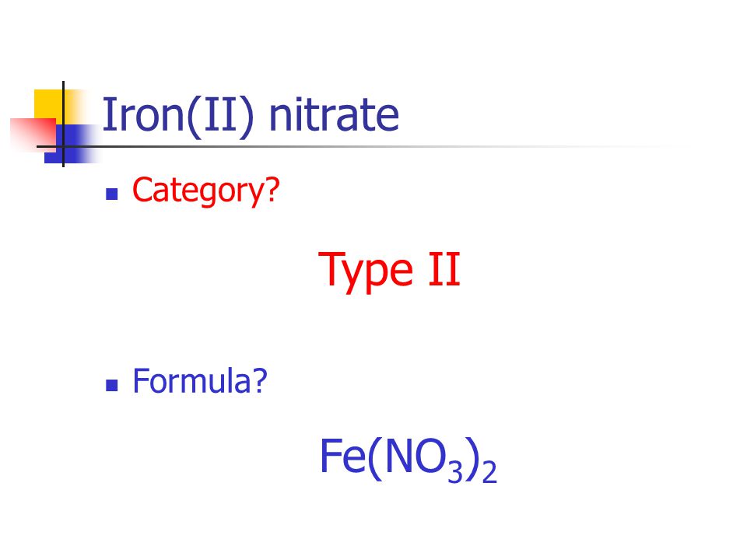
Task: Click the Fe(NO3)2 formula
Action: (409, 460)
